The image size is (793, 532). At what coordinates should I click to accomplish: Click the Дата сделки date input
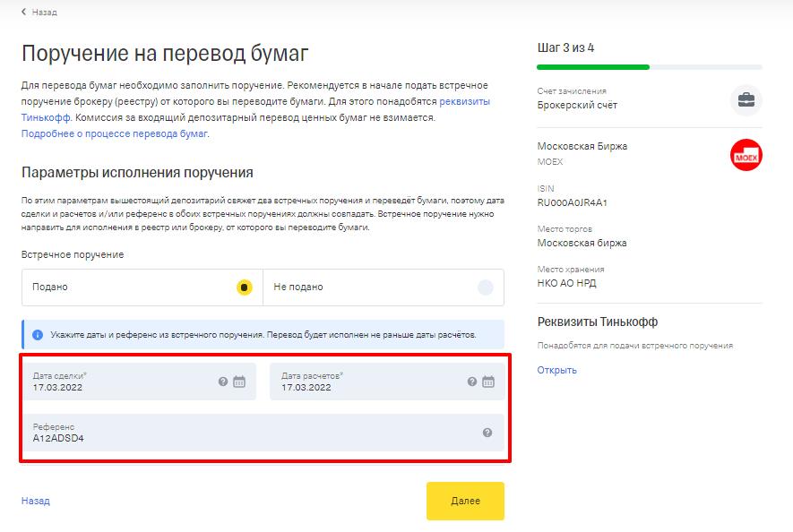click(116, 387)
